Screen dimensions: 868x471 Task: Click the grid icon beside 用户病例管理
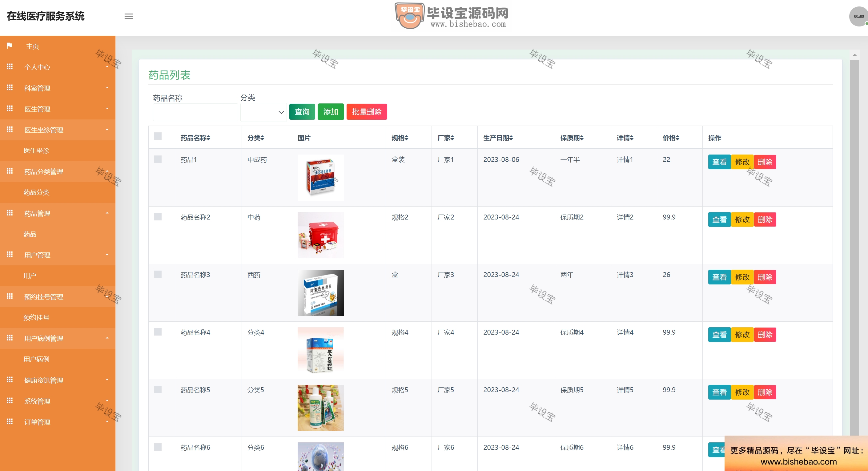[x=10, y=338]
